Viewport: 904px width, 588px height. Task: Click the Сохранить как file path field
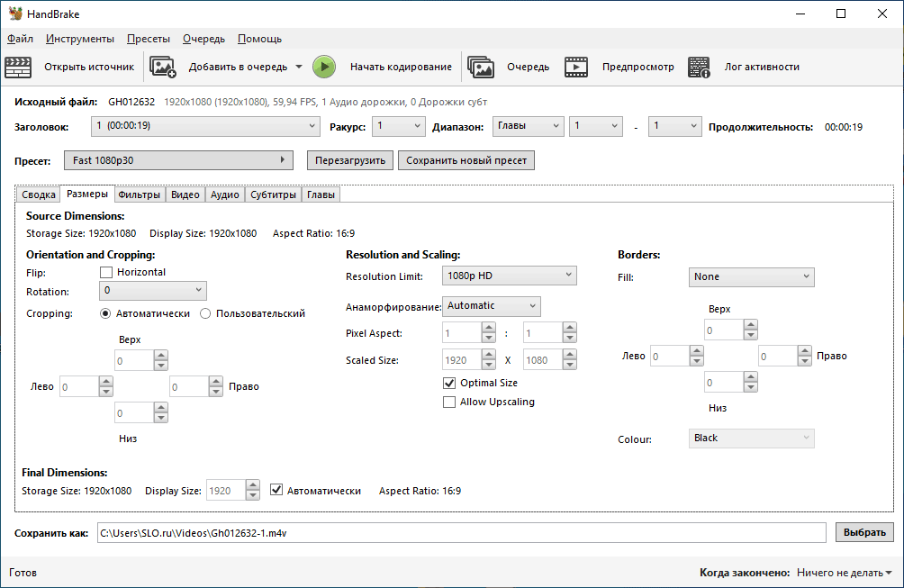pyautogui.click(x=461, y=533)
